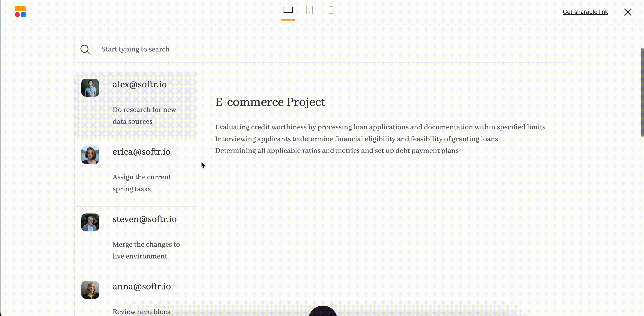Type in the search field

click(325, 49)
